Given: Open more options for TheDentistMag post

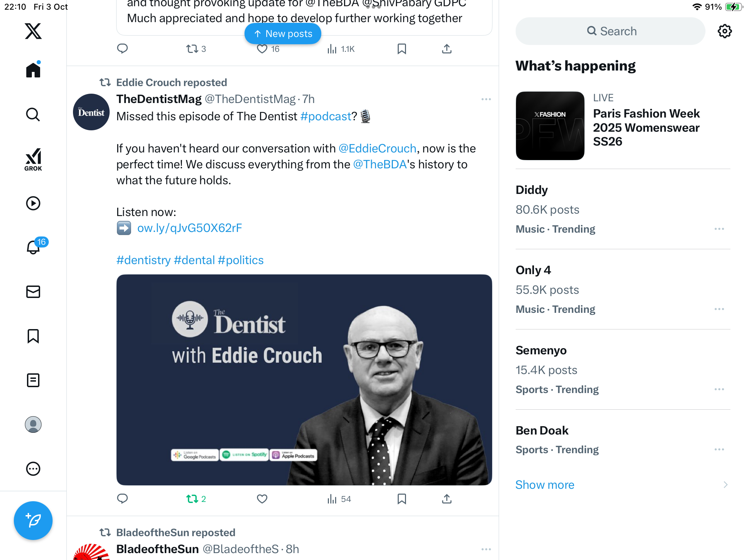Looking at the screenshot, I should (486, 99).
